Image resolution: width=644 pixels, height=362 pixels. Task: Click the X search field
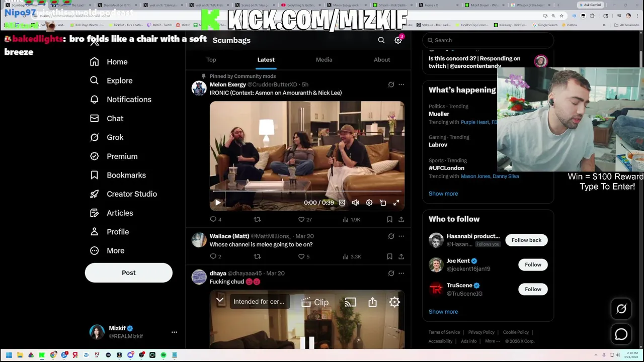point(488,40)
